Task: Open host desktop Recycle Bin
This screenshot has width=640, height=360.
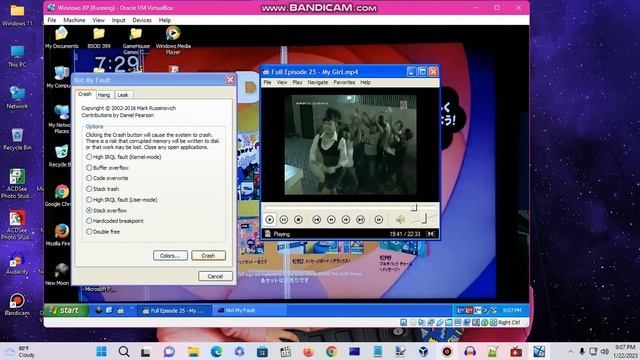Action: (17, 139)
